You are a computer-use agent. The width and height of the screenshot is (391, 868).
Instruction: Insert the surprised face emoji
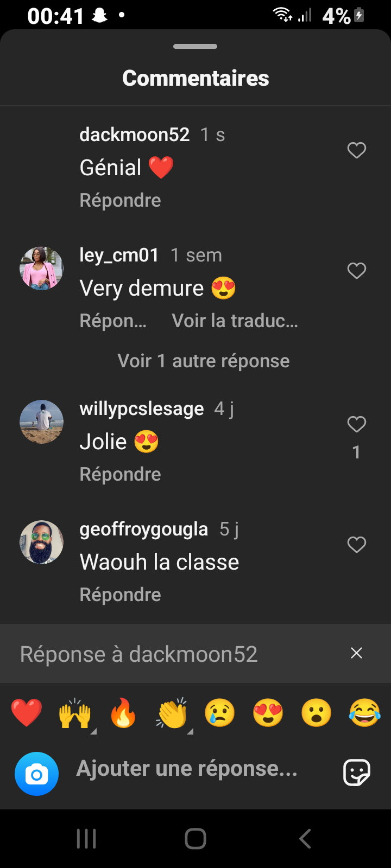[x=317, y=713]
